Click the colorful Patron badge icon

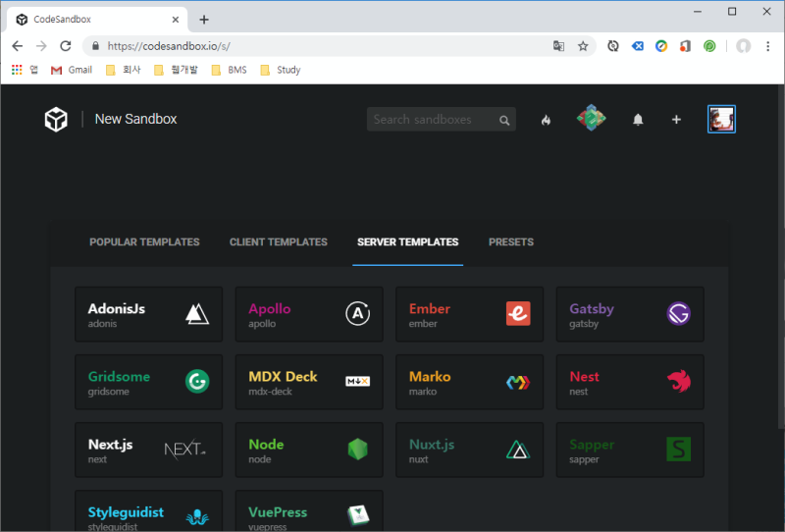pos(592,118)
